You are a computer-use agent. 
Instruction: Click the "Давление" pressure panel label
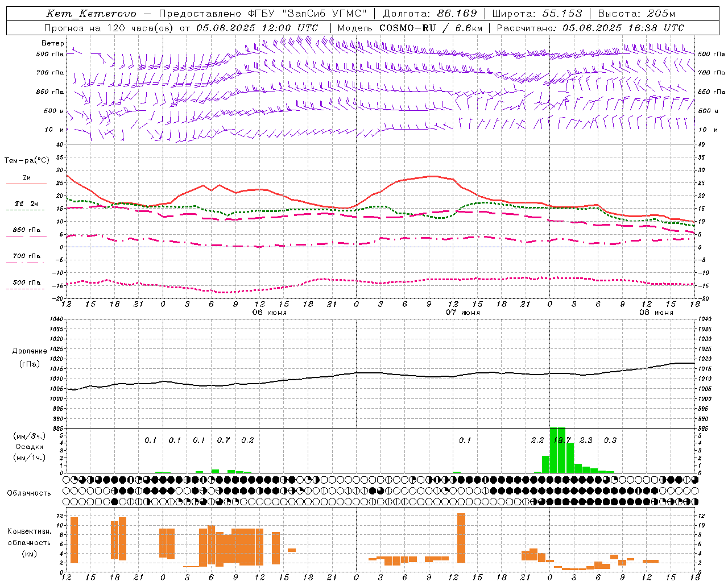30,351
